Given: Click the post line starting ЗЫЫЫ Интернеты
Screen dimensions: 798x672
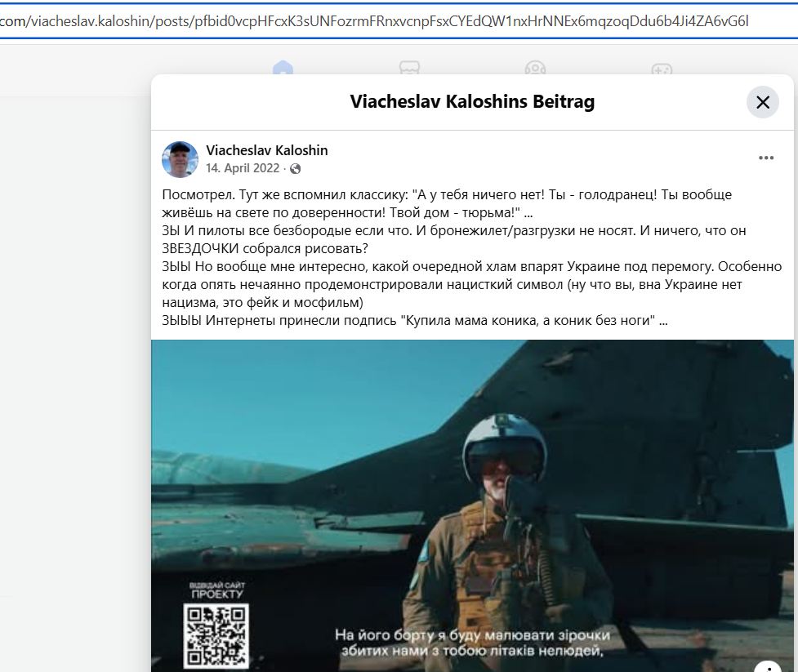Looking at the screenshot, I should [415, 321].
